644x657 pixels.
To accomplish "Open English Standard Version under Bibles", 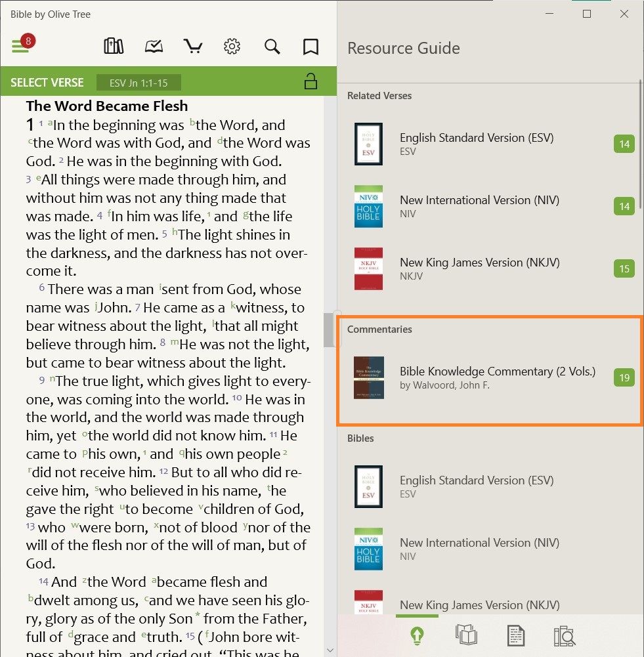I will pyautogui.click(x=490, y=486).
